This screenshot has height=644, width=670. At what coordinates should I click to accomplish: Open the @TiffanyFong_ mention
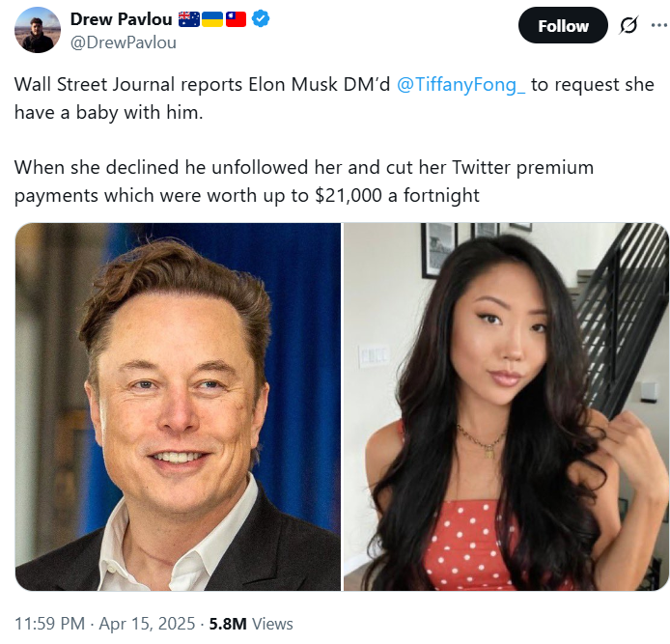click(461, 84)
